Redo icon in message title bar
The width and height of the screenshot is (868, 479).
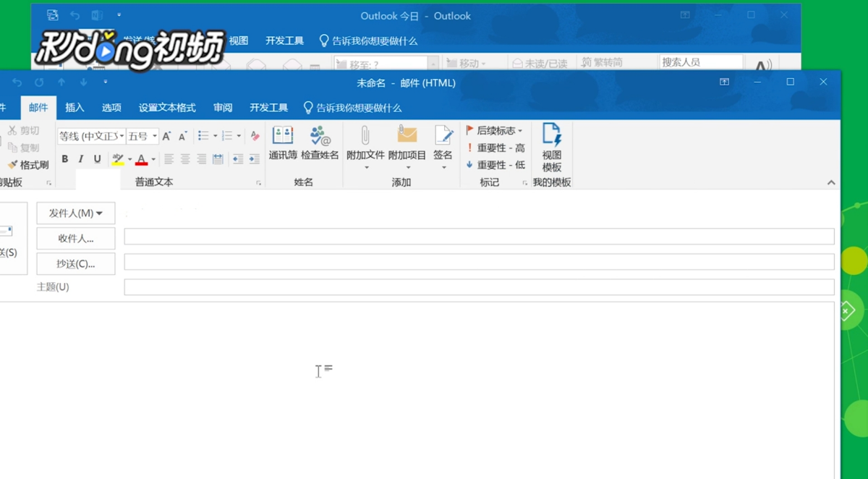(39, 82)
